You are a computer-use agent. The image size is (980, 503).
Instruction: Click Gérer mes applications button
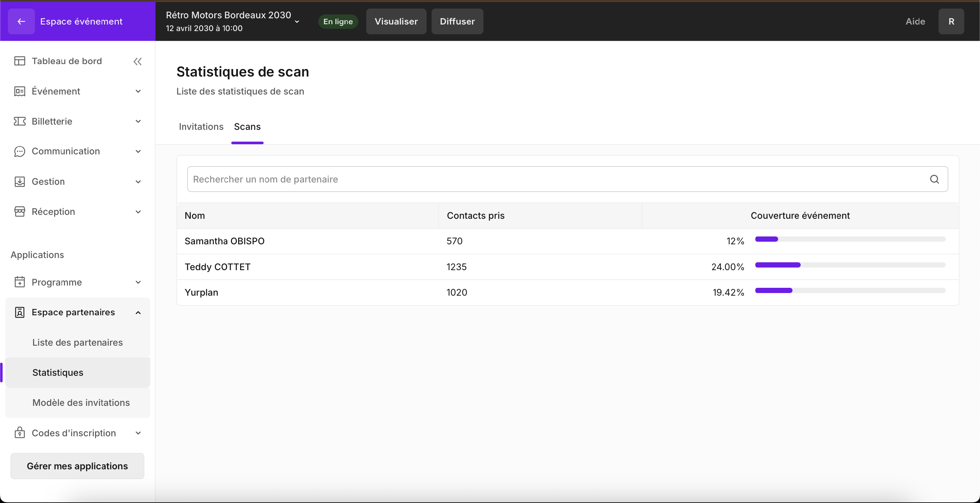77,466
